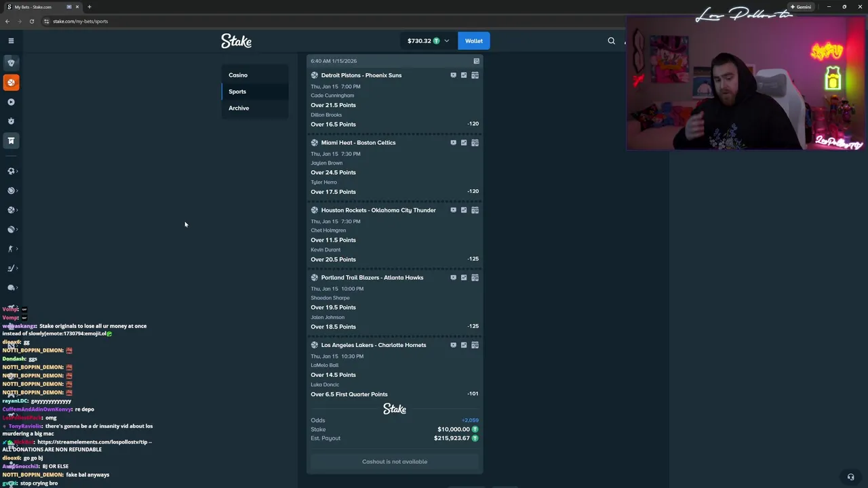Click the streamer webcam overlay
Image resolution: width=868 pixels, height=488 pixels.
[746, 83]
